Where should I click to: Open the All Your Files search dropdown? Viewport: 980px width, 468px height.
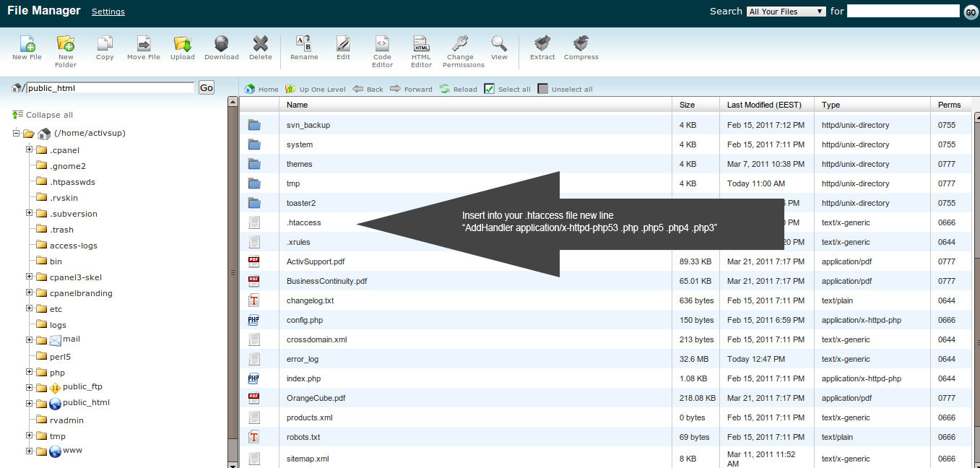point(786,12)
